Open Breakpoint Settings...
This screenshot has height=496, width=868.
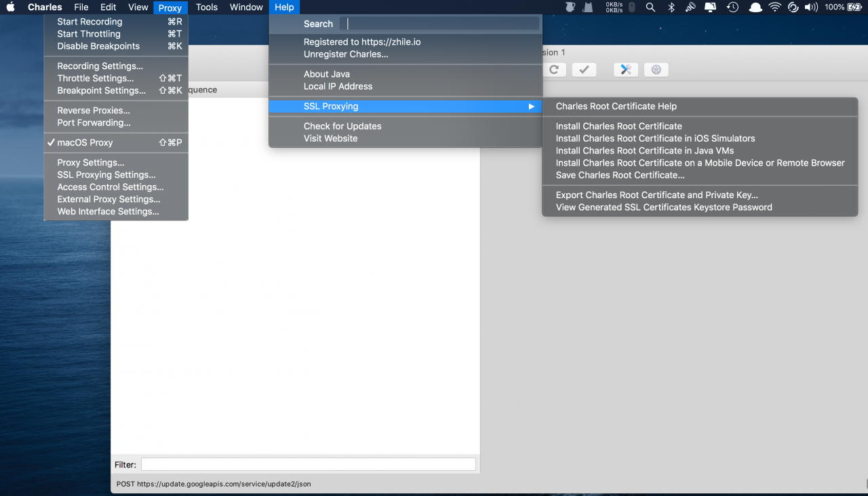tap(116, 90)
